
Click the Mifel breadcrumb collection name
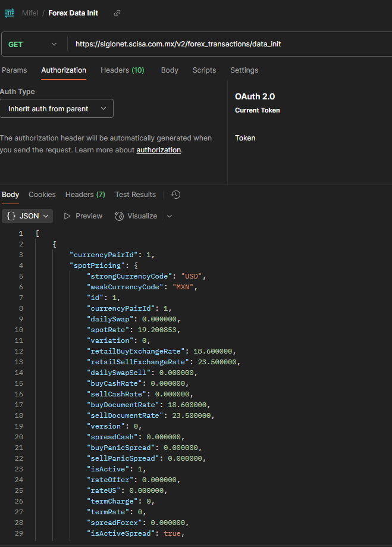30,13
